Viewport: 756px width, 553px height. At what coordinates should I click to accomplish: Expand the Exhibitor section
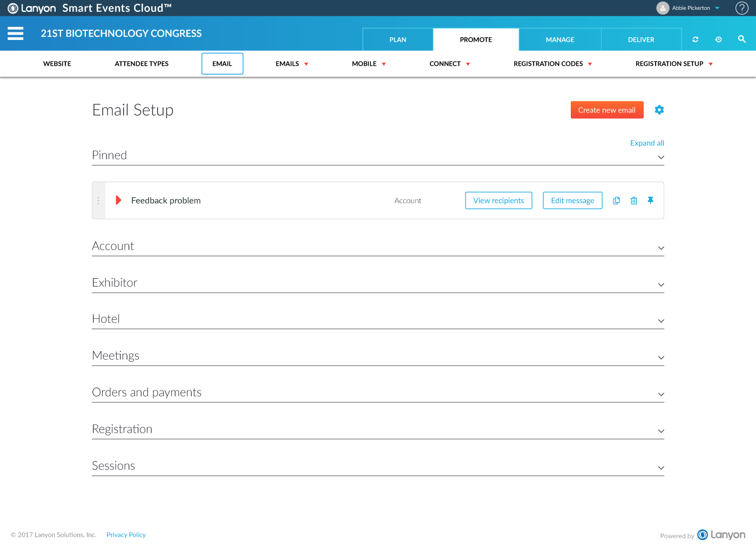pos(661,285)
